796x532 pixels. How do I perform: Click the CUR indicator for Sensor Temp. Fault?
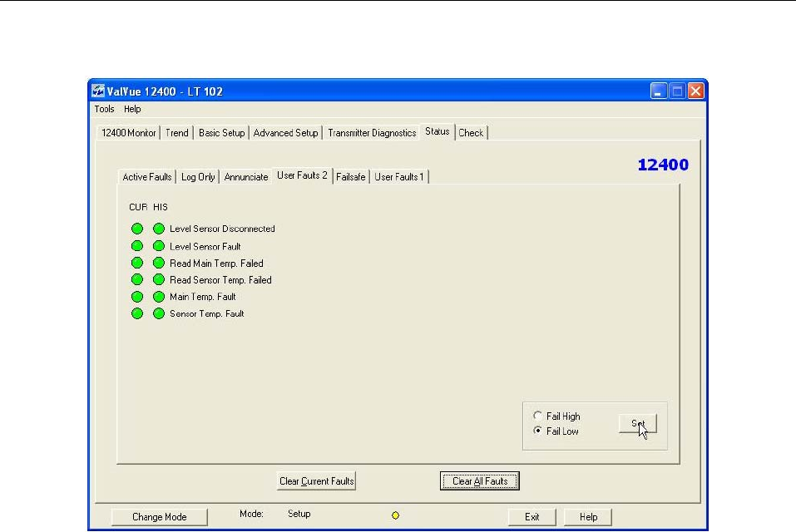(137, 313)
